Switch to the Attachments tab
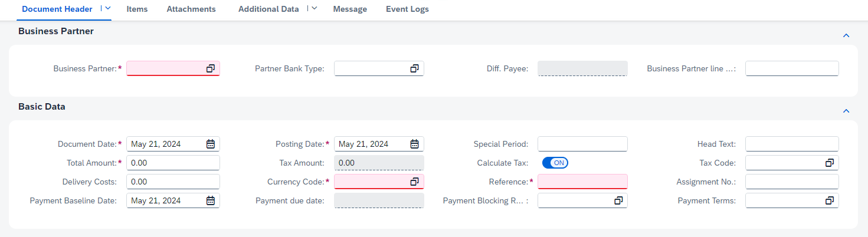The height and width of the screenshot is (237, 868). (x=191, y=9)
